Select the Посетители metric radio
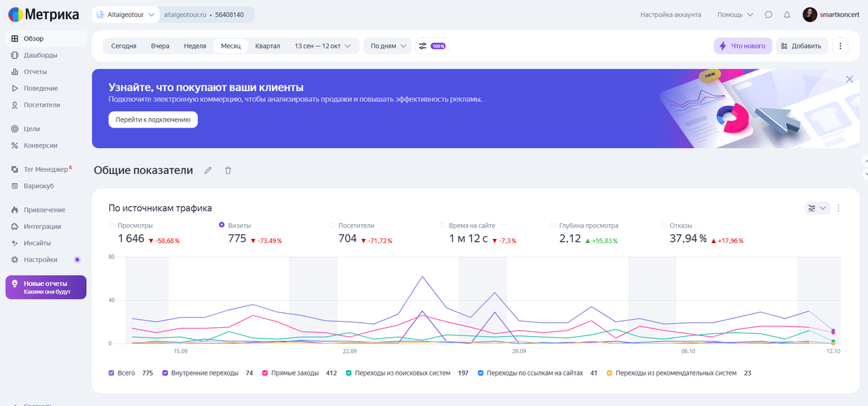868x406 pixels. click(x=332, y=225)
